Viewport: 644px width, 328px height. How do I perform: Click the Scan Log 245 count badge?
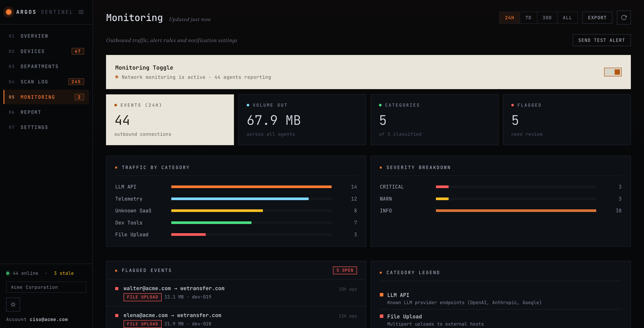point(76,82)
